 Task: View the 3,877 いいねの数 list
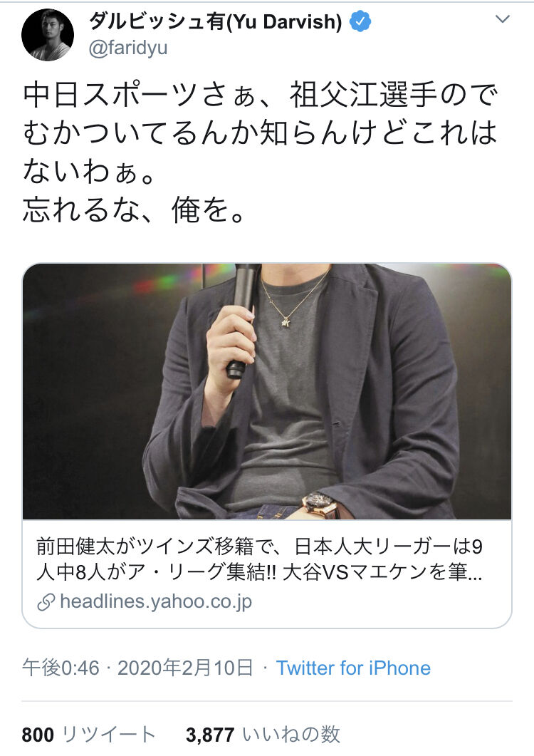[x=263, y=735]
